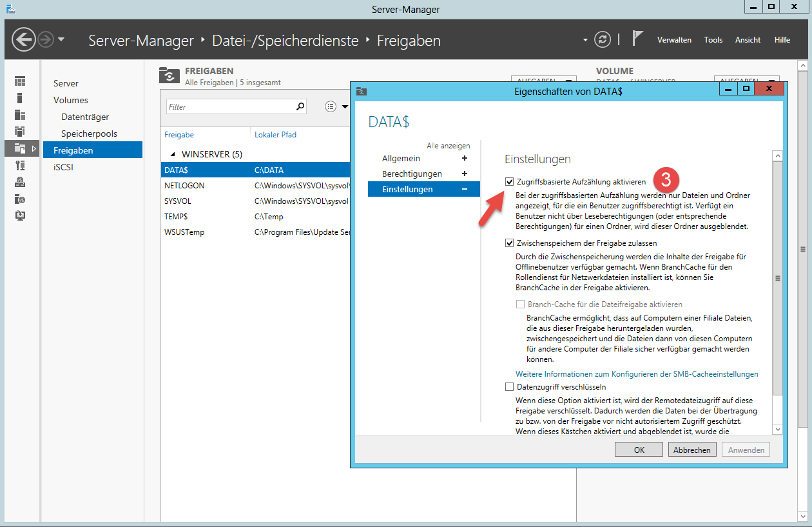Click the magnifier icon in Filter box
The width and height of the screenshot is (812, 527).
click(300, 106)
